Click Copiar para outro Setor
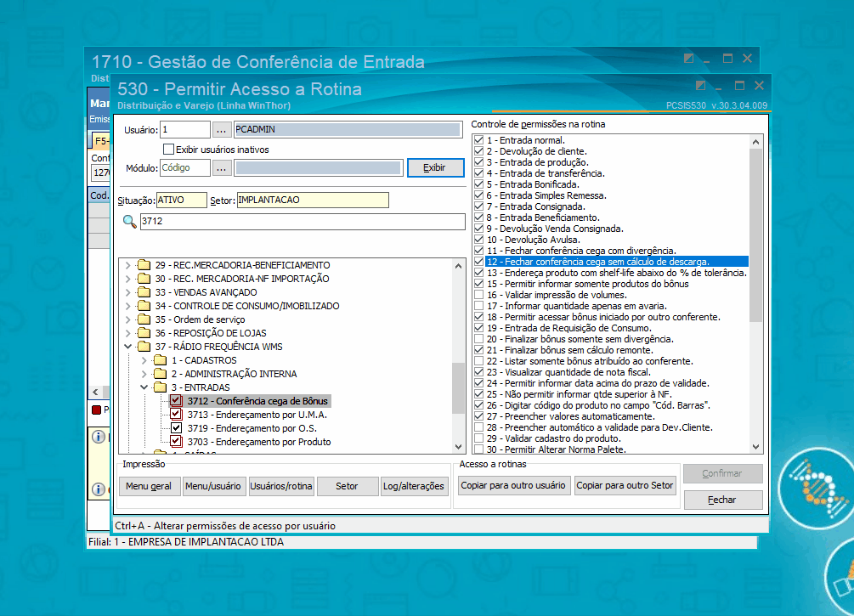 coord(625,485)
